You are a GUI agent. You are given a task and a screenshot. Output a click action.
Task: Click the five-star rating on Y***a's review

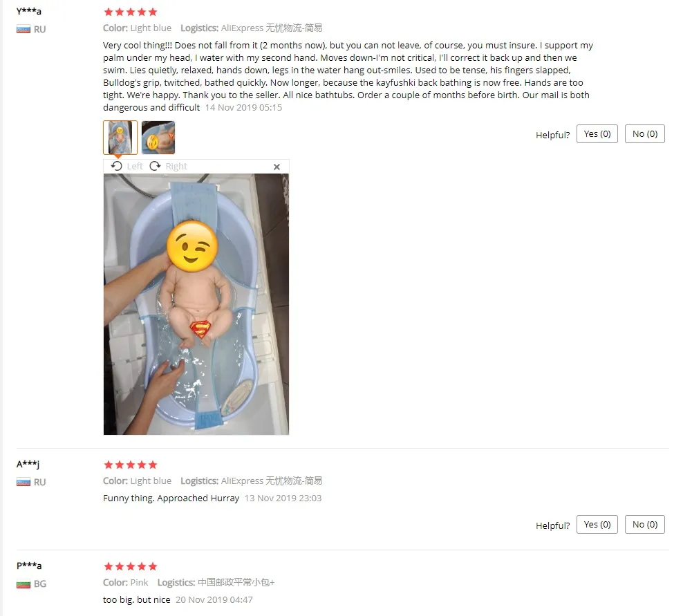130,12
